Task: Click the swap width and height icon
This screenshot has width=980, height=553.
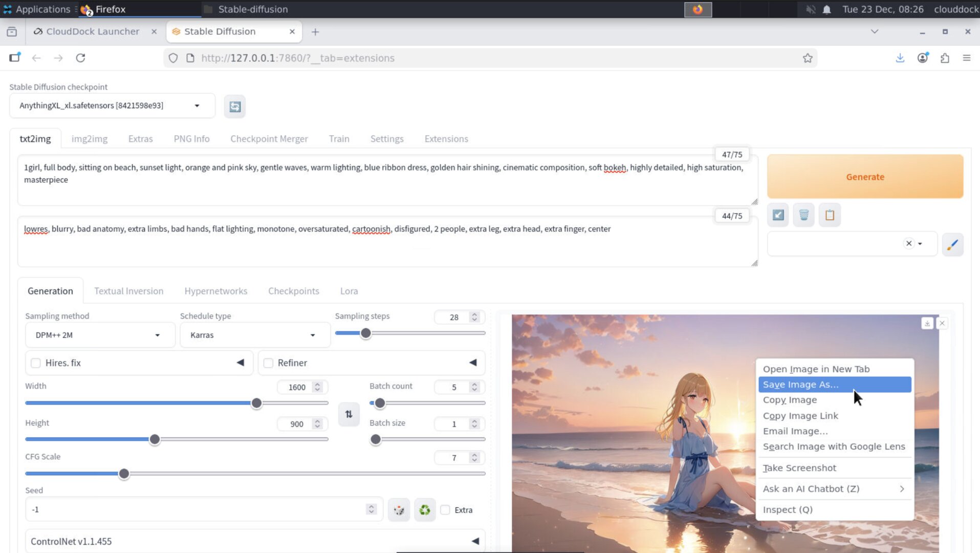Action: [x=349, y=414]
